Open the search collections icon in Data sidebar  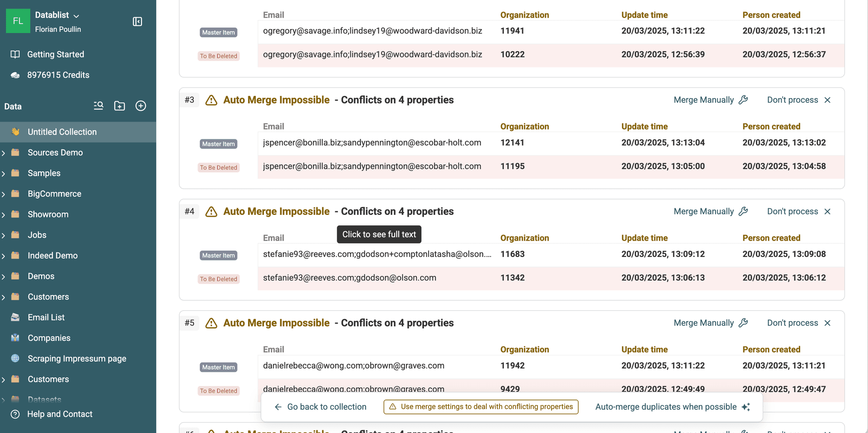coord(98,105)
